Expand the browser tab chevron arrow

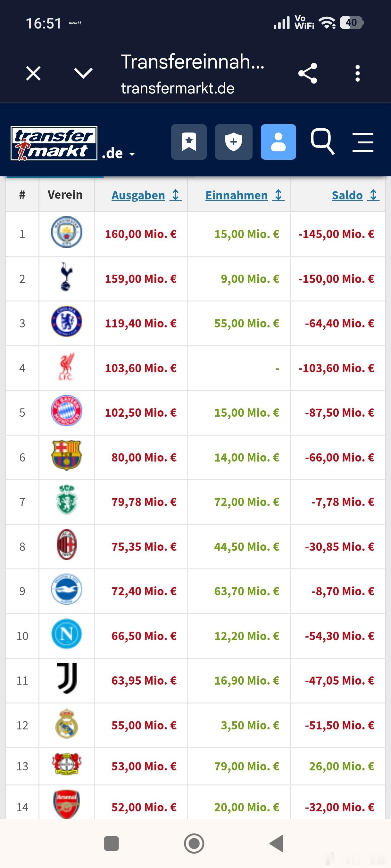coord(83,73)
